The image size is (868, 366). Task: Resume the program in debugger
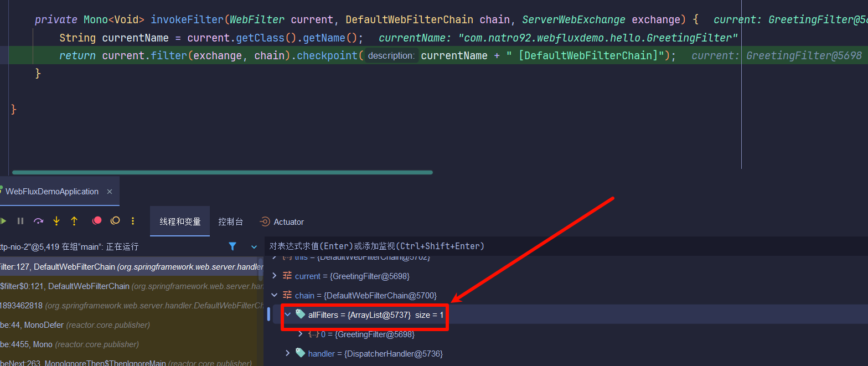click(3, 221)
